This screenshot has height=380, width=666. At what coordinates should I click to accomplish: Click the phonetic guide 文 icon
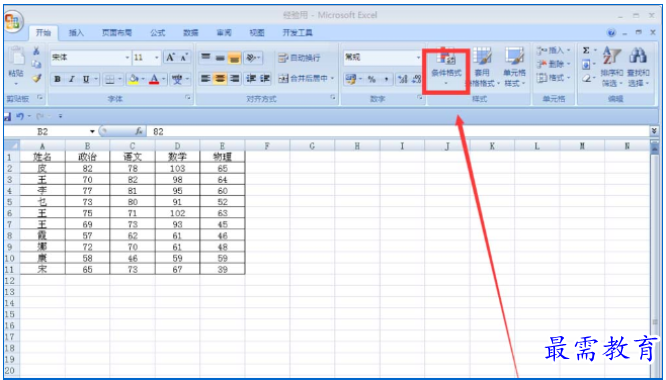[x=177, y=79]
